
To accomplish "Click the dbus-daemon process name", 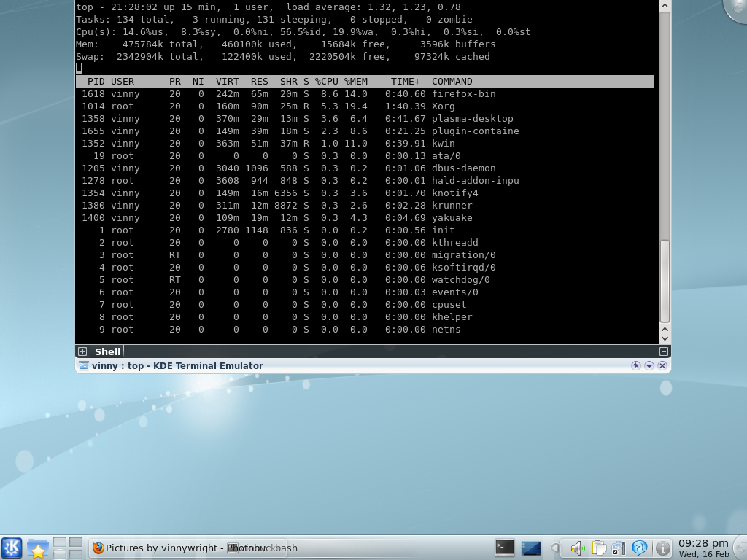I will [x=463, y=168].
